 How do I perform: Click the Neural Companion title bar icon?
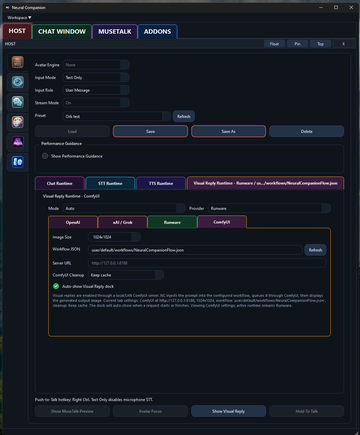(7, 7)
